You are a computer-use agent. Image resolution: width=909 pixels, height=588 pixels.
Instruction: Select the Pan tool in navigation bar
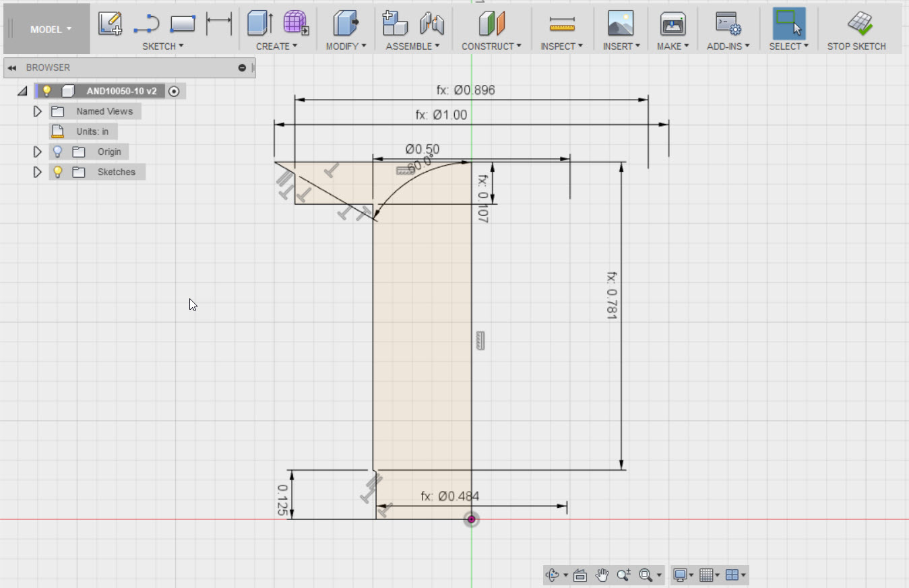click(602, 575)
